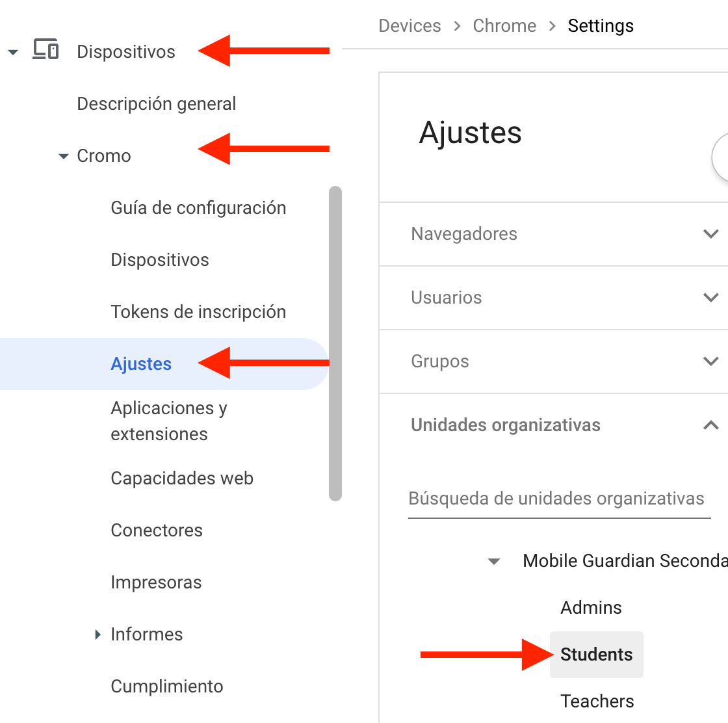Click the Devices breadcrumb link
Viewport: 728px width, 723px height.
click(x=409, y=26)
